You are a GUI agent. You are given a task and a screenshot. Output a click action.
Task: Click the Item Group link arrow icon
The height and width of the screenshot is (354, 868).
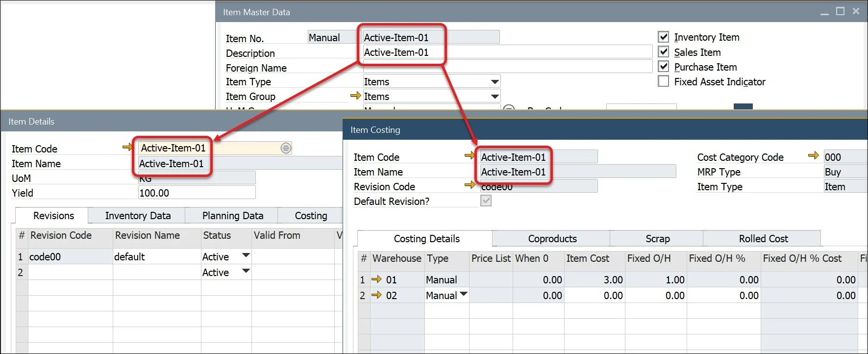[x=355, y=96]
